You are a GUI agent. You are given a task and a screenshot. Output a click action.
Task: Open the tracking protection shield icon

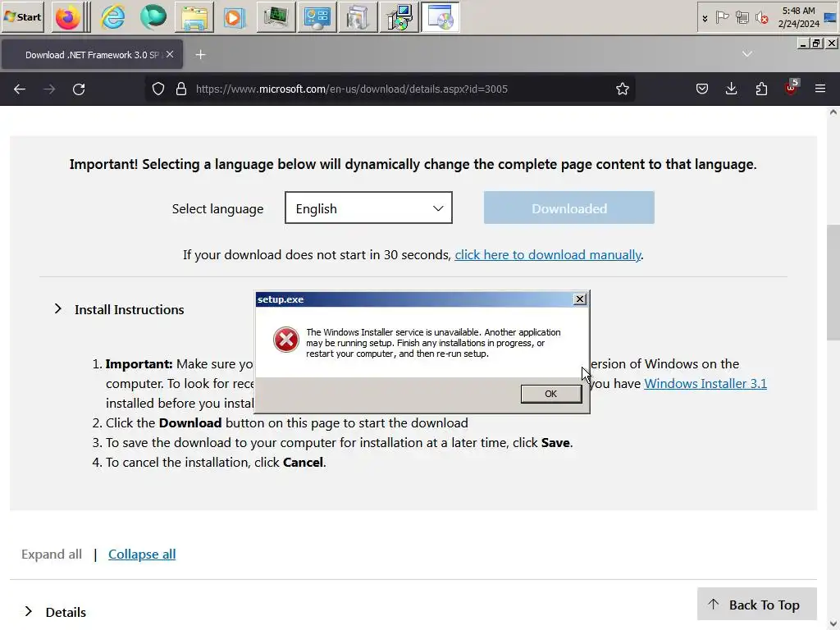[158, 89]
